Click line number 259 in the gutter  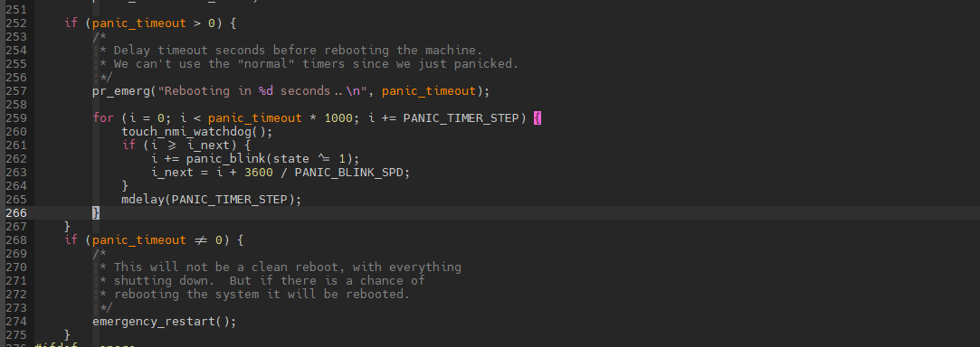tap(16, 118)
